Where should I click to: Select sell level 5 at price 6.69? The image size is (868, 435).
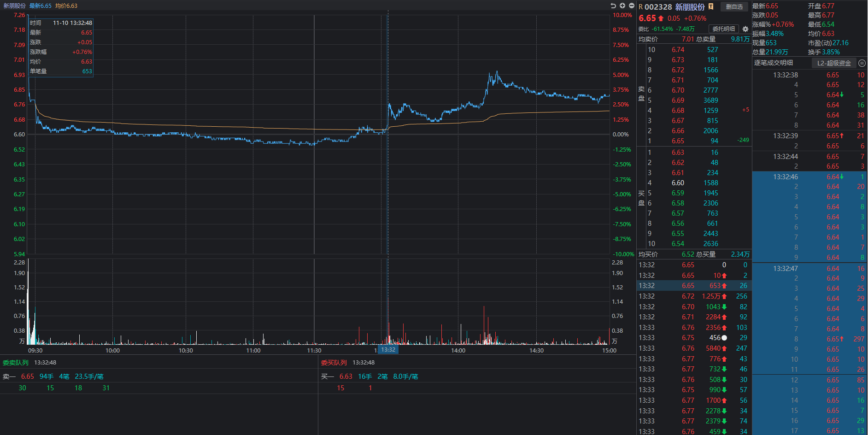[x=678, y=100]
